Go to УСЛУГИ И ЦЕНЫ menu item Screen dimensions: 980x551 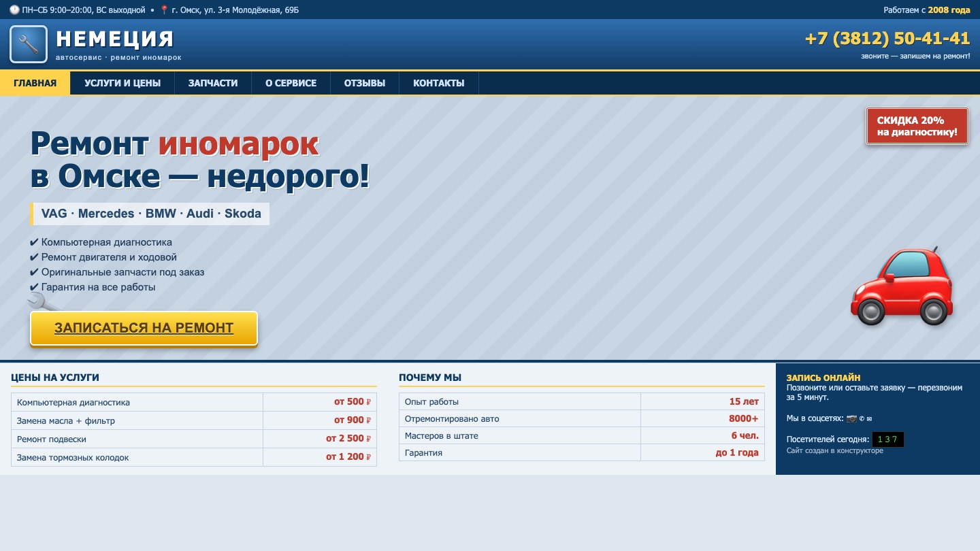(x=122, y=83)
